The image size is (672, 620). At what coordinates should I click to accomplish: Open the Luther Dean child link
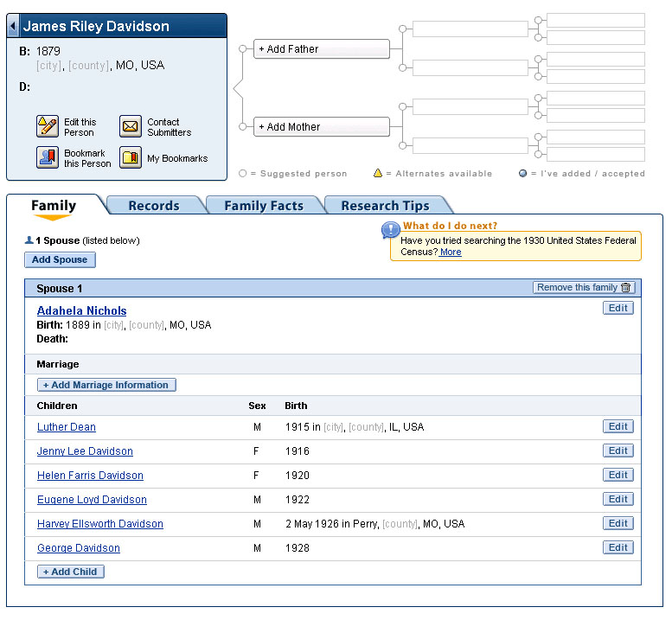pos(67,427)
